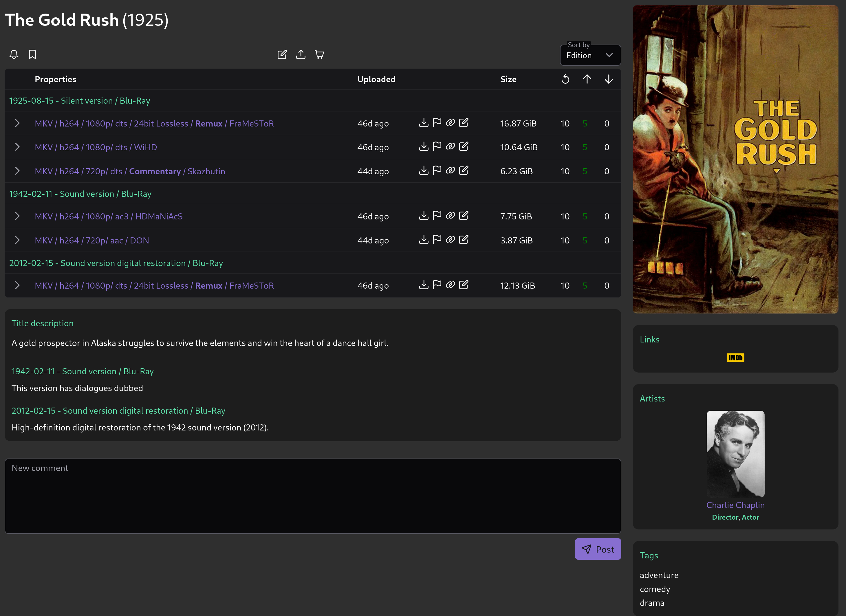Viewport: 846px width, 616px height.
Task: Open the IMDb link
Action: click(x=736, y=358)
